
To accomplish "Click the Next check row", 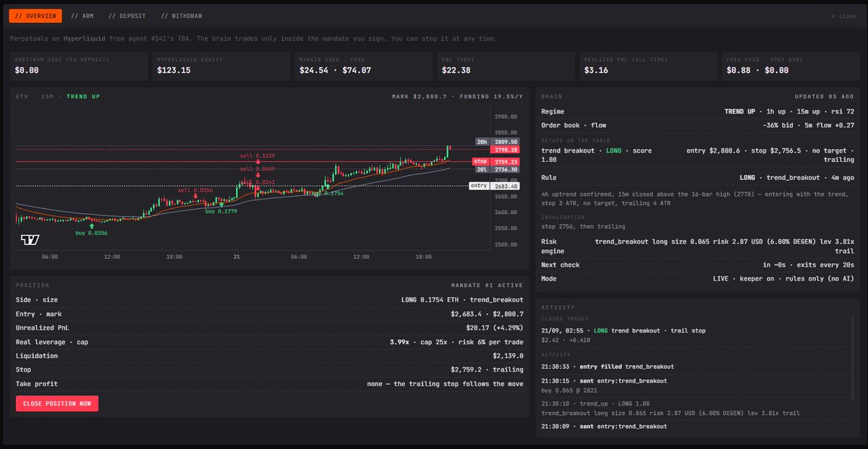I will point(697,265).
